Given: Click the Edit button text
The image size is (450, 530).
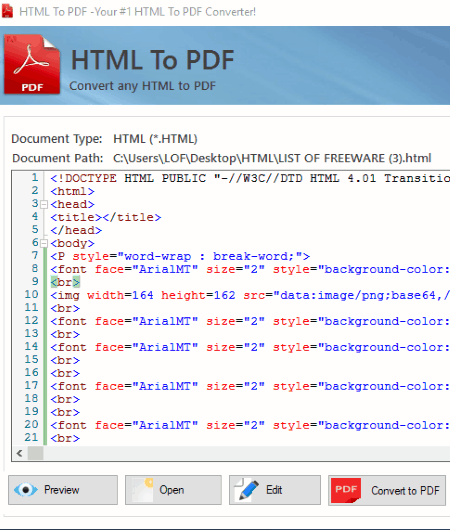Looking at the screenshot, I should pos(274,490).
